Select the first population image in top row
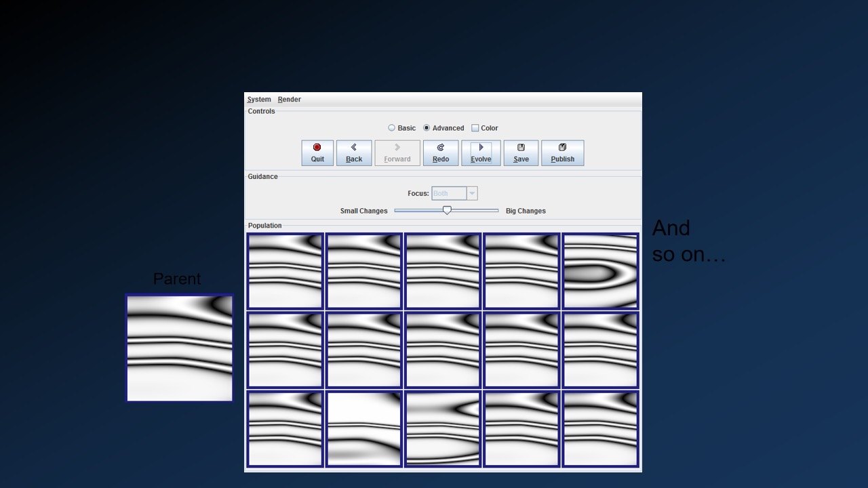This screenshot has height=488, width=868. click(x=285, y=271)
